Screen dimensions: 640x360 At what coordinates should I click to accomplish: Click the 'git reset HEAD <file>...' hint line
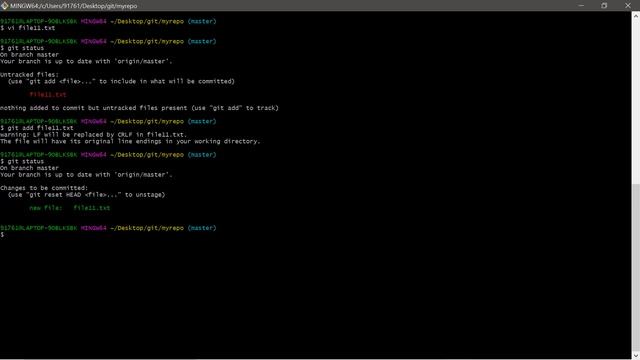point(86,195)
